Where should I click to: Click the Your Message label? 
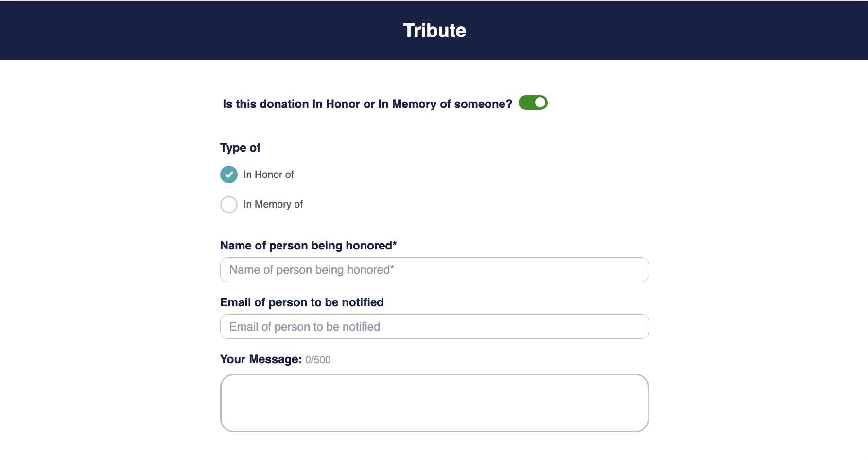click(x=260, y=359)
